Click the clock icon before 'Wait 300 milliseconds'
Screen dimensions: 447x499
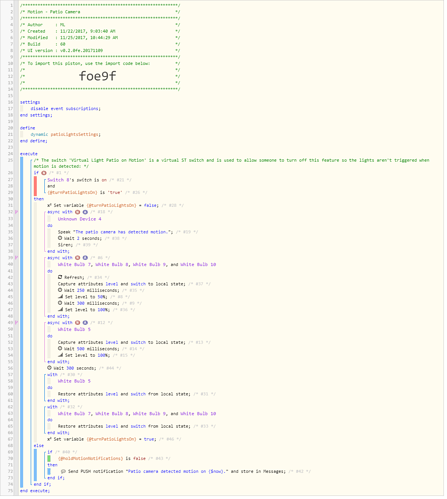[60, 304]
